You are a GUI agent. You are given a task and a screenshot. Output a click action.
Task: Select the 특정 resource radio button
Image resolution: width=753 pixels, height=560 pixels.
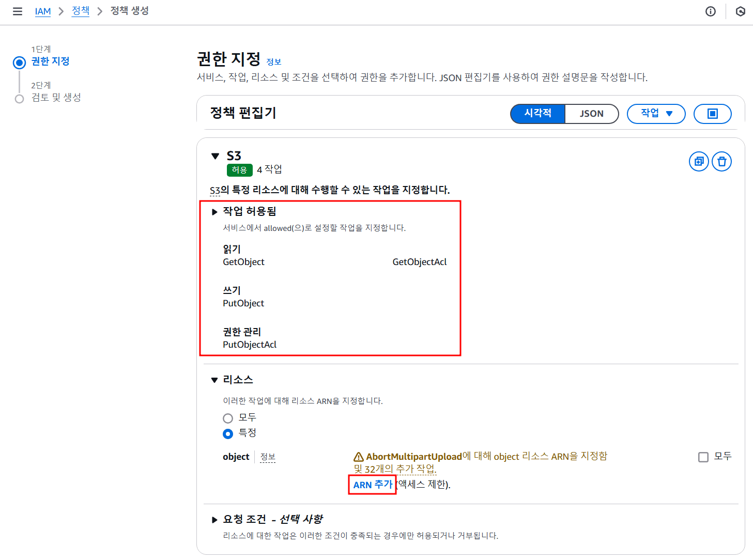pos(228,434)
